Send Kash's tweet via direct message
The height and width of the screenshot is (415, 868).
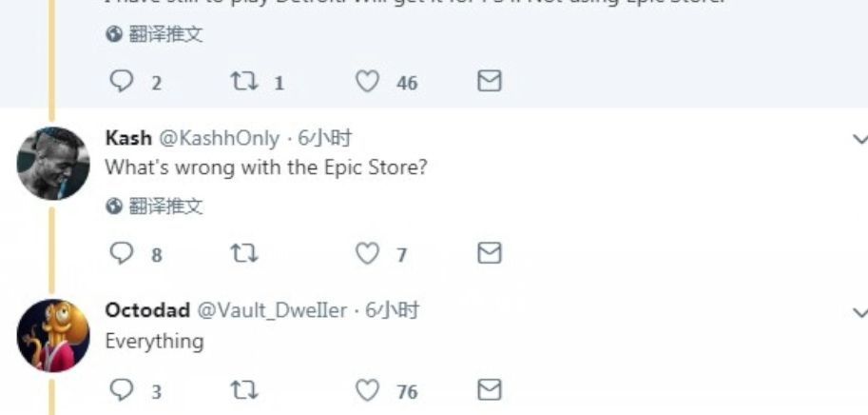(x=489, y=253)
